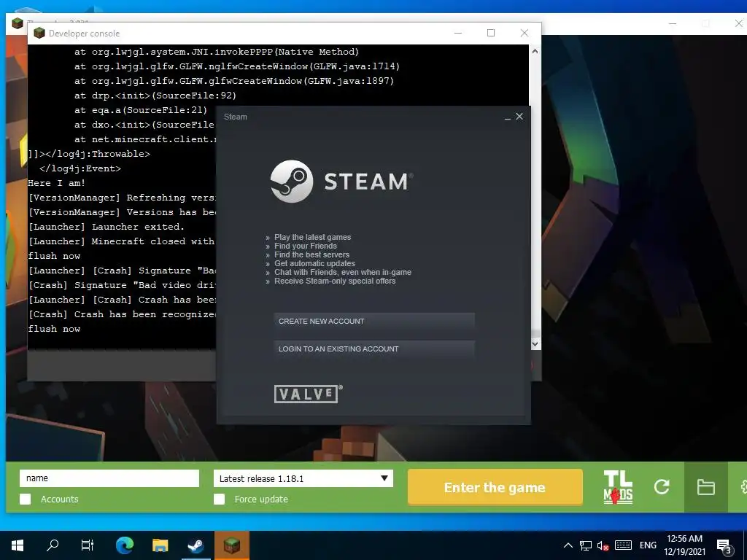Maximize the Developer console window
Screen dimensions: 747x560
tap(491, 33)
